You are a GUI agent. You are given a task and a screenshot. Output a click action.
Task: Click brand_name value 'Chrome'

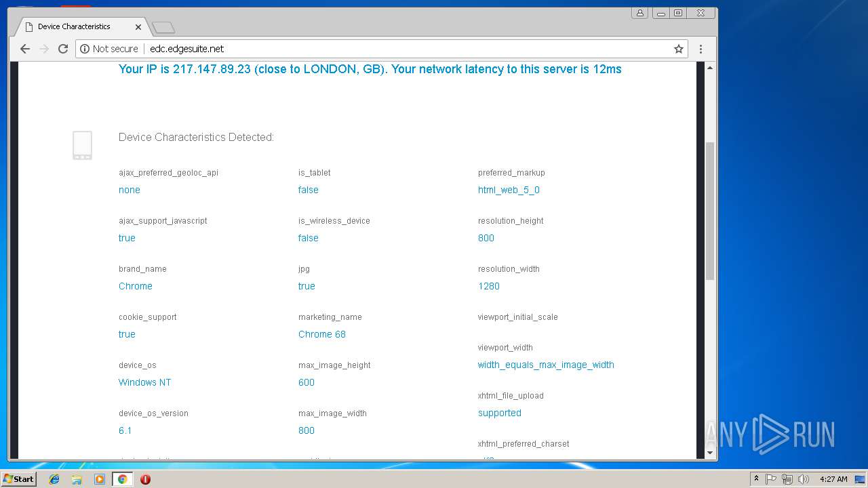(136, 286)
